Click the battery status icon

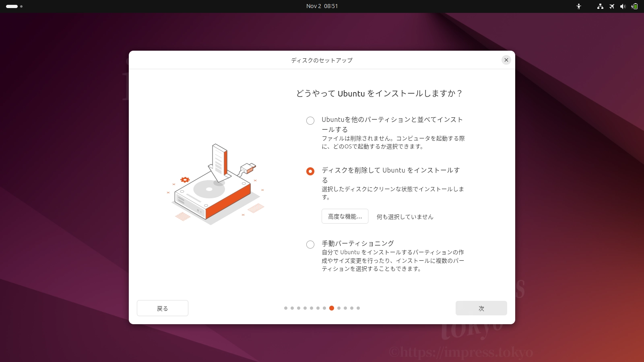point(635,6)
